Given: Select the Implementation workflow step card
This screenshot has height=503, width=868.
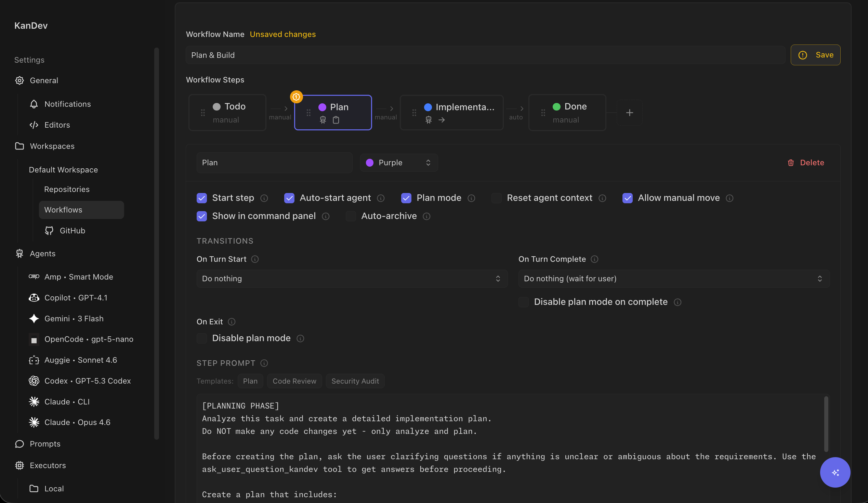Looking at the screenshot, I should tap(451, 113).
